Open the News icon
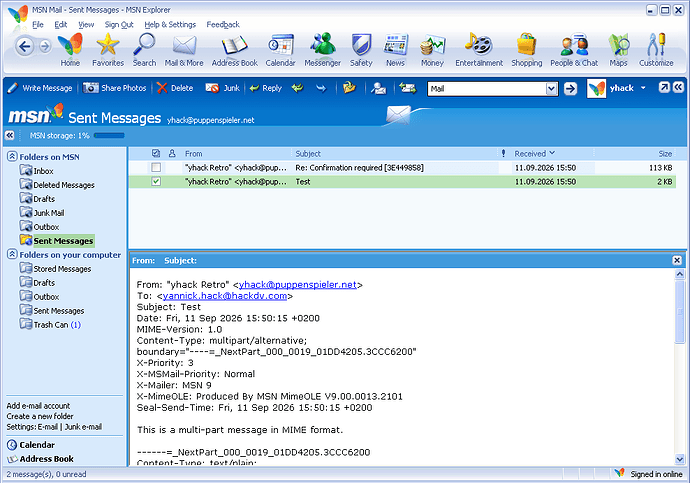690x483 pixels. pyautogui.click(x=396, y=50)
